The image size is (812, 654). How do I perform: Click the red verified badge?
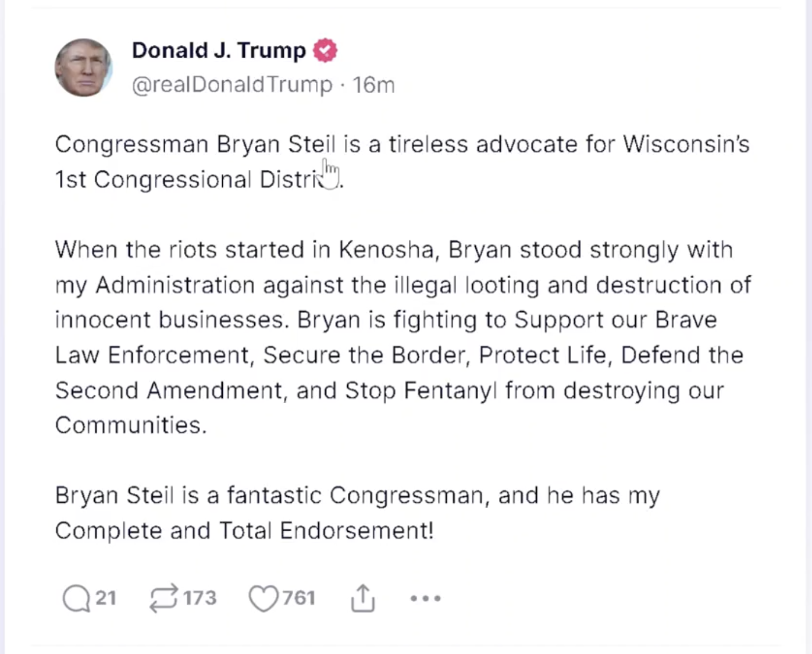pyautogui.click(x=325, y=51)
